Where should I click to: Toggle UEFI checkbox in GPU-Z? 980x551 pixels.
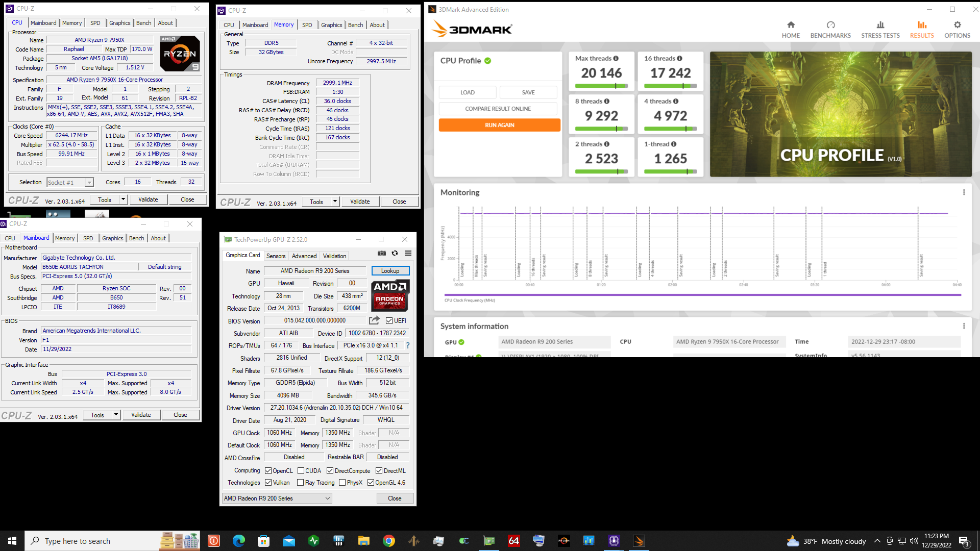coord(389,321)
